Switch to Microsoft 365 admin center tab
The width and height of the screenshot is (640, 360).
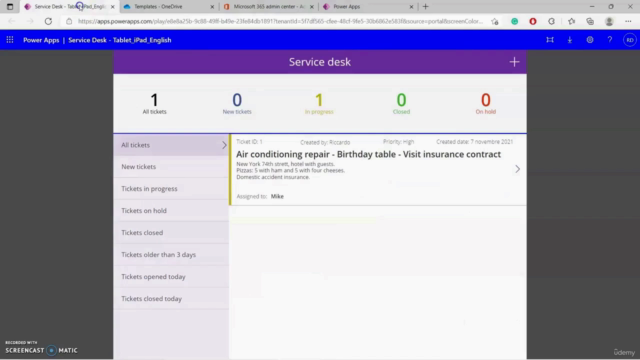pyautogui.click(x=269, y=7)
